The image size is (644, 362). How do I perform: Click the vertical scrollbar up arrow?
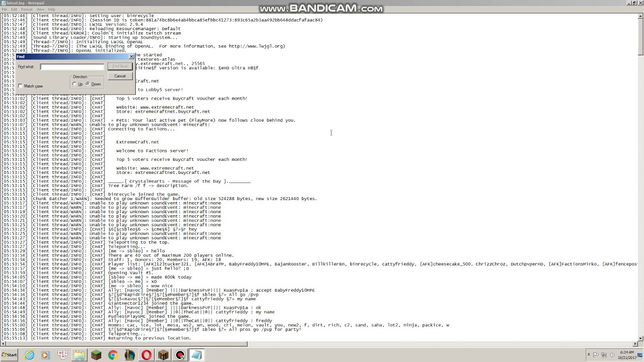(x=640, y=16)
